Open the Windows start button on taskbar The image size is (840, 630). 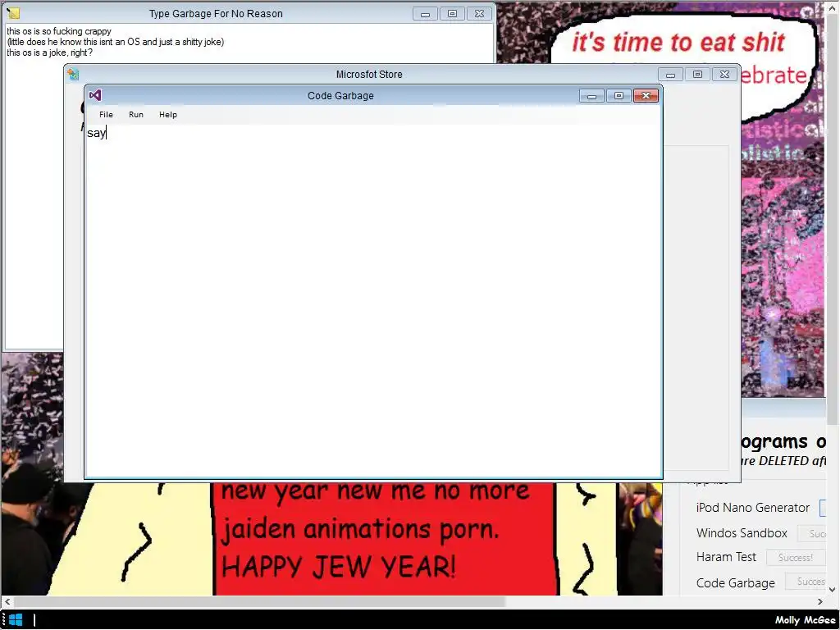coord(16,620)
